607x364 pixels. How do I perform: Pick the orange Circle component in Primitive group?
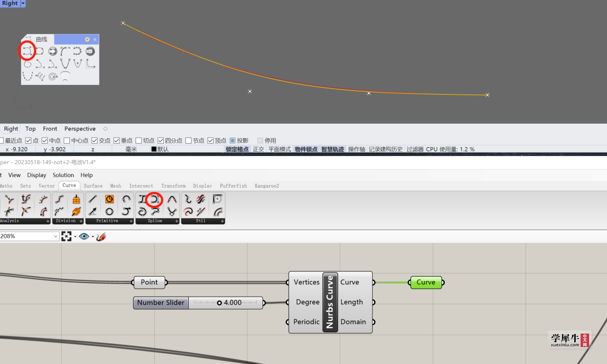pos(109,199)
